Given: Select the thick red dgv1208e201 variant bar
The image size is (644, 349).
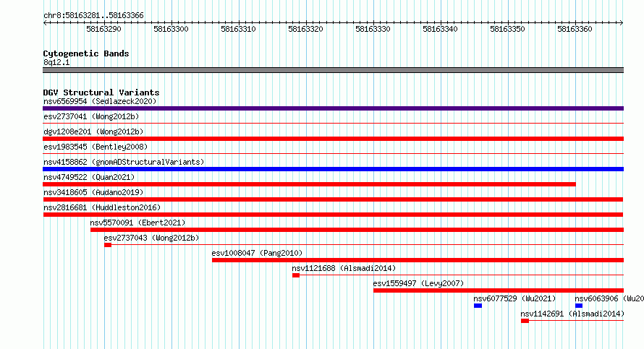Looking at the screenshot, I should coord(333,139).
